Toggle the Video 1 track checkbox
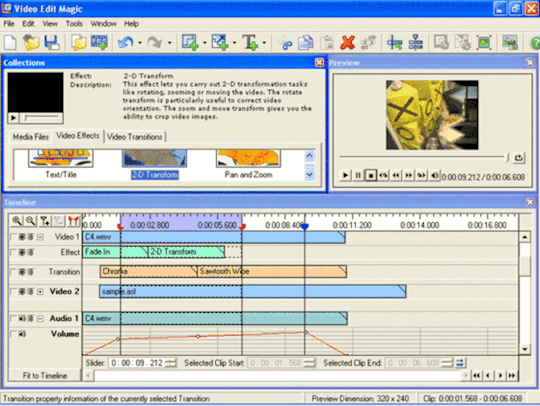 click(13, 237)
